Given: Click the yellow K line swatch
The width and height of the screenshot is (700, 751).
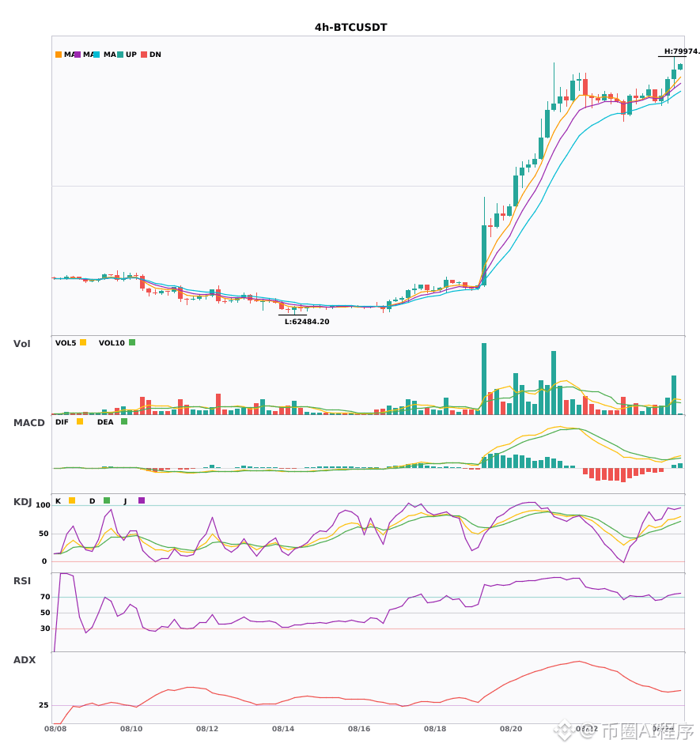Looking at the screenshot, I should point(72,500).
